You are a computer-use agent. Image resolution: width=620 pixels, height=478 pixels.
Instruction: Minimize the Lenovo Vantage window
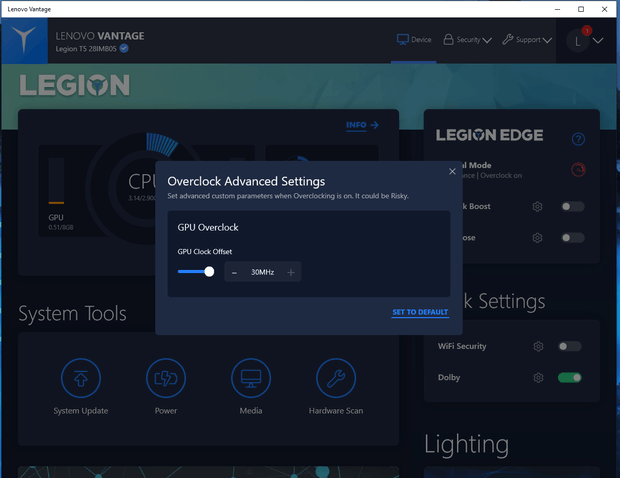558,9
